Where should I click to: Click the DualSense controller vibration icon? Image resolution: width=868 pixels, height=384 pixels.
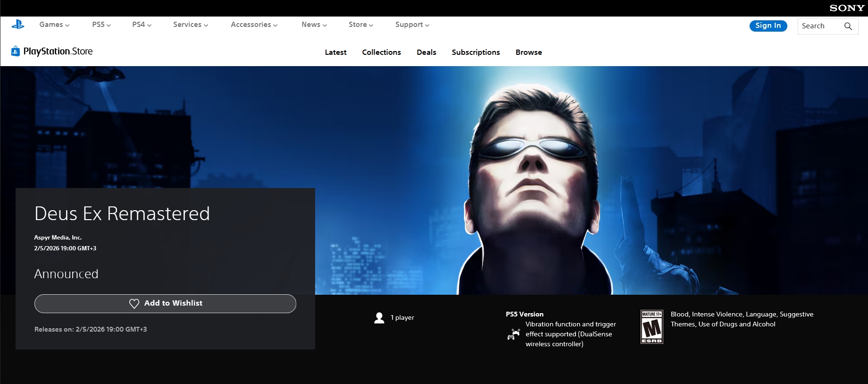point(513,334)
